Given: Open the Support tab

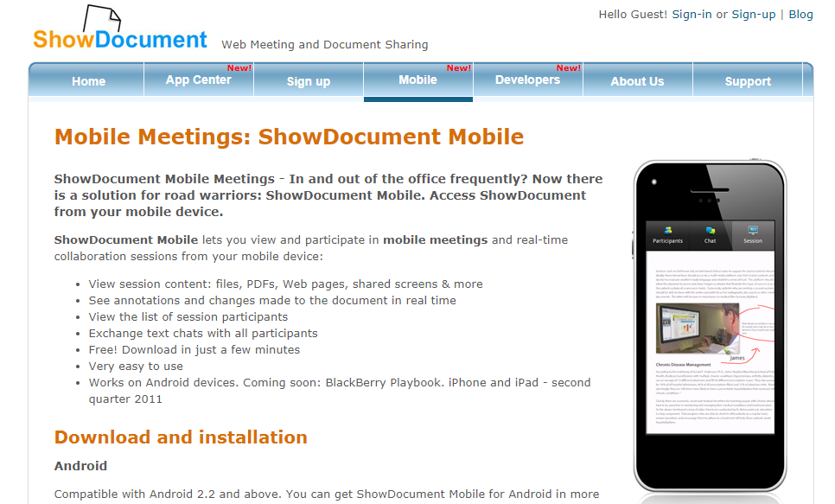Looking at the screenshot, I should 748,81.
